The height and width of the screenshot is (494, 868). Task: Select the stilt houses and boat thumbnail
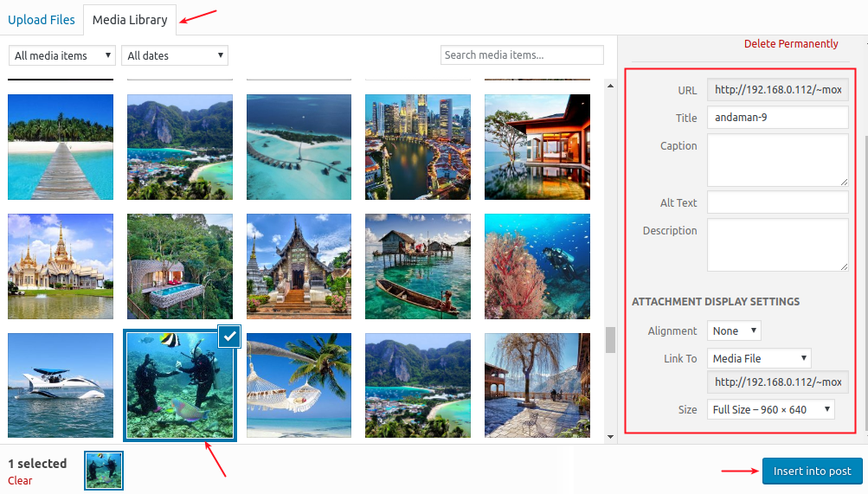(x=418, y=266)
